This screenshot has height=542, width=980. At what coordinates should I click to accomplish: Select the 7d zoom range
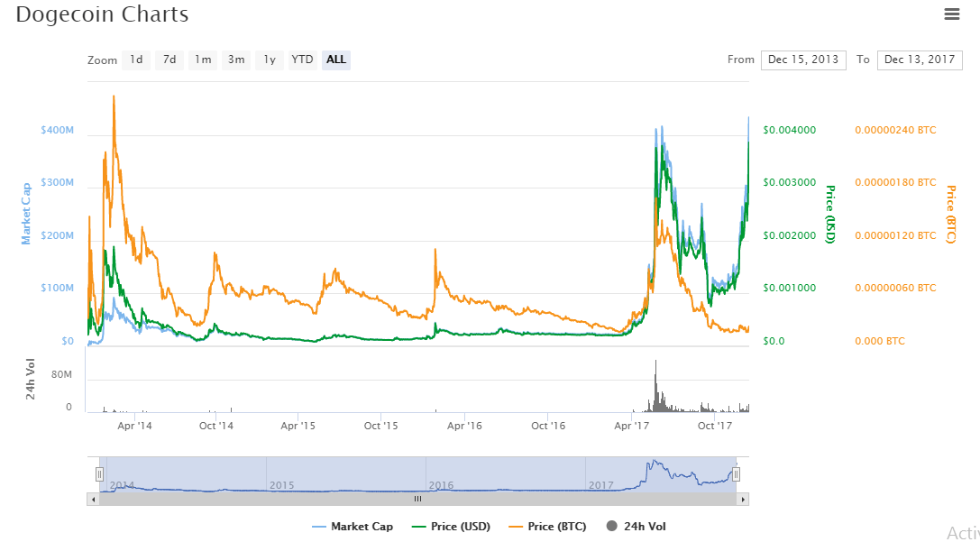169,60
